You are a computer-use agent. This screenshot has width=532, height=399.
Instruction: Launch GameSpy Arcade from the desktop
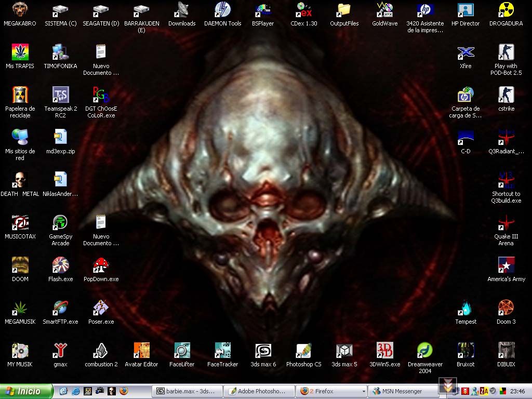point(60,222)
